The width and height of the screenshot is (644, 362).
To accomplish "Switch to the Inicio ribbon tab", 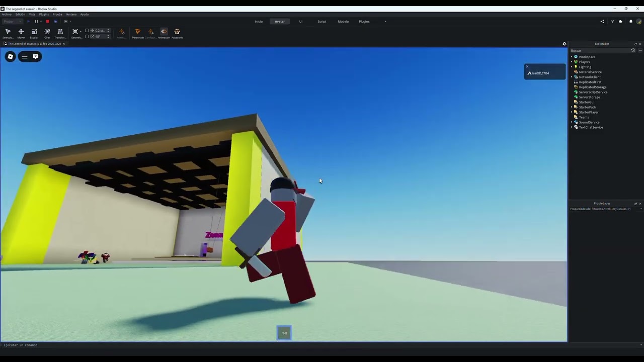I will pyautogui.click(x=259, y=21).
